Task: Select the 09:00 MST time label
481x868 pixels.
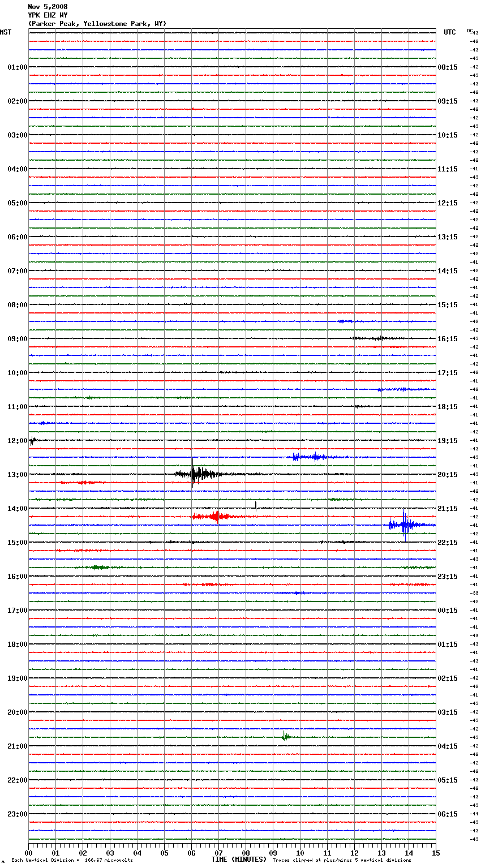Action: tap(17, 339)
